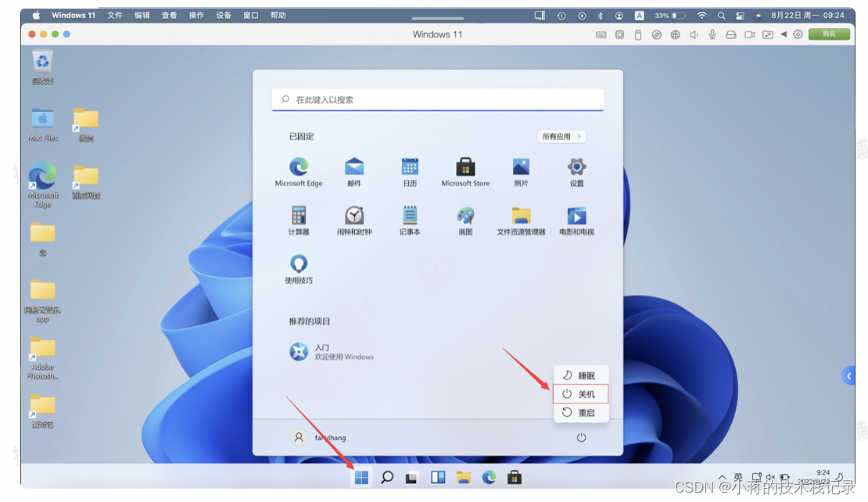This screenshot has height=502, width=868.
Task: Open the 闹钟和时钟 clock app
Action: [354, 221]
